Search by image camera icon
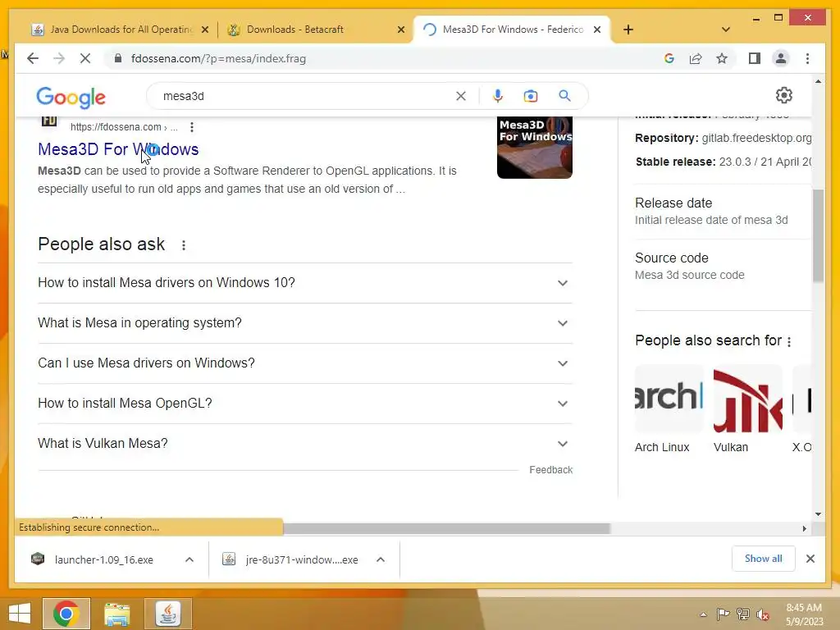 coord(531,96)
